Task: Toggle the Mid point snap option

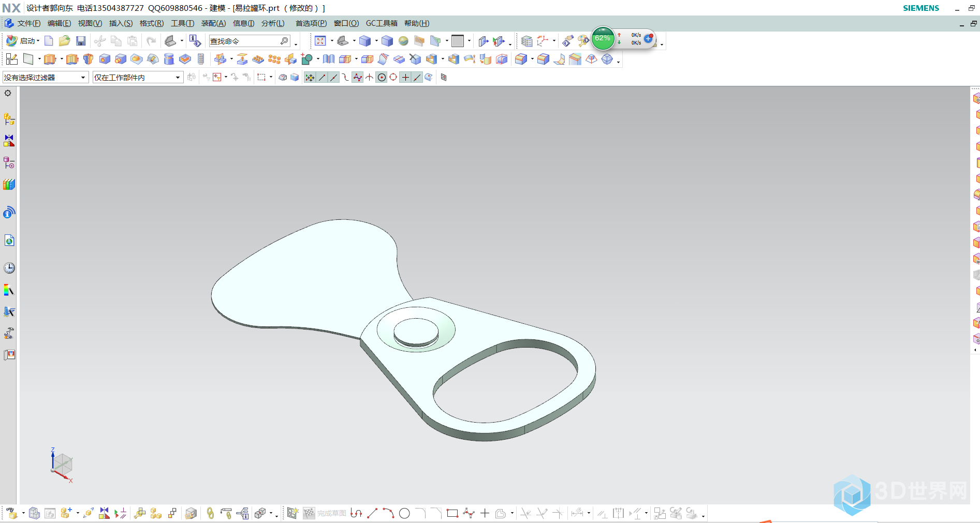Action: pyautogui.click(x=334, y=77)
